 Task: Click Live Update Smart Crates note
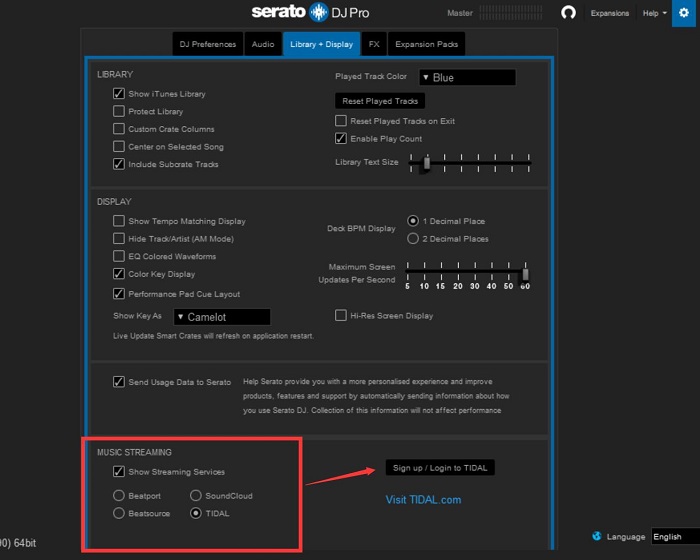213,336
